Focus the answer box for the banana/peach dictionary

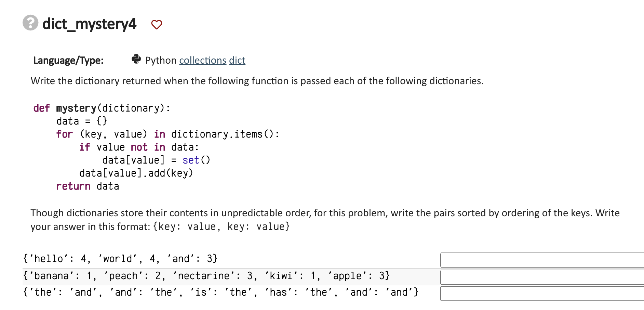542,277
